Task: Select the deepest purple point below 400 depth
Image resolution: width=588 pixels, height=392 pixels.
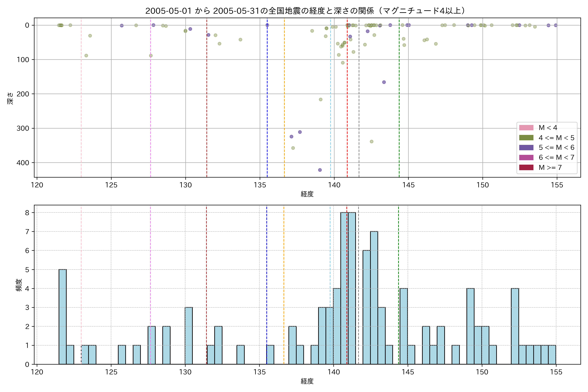Action: [x=320, y=170]
